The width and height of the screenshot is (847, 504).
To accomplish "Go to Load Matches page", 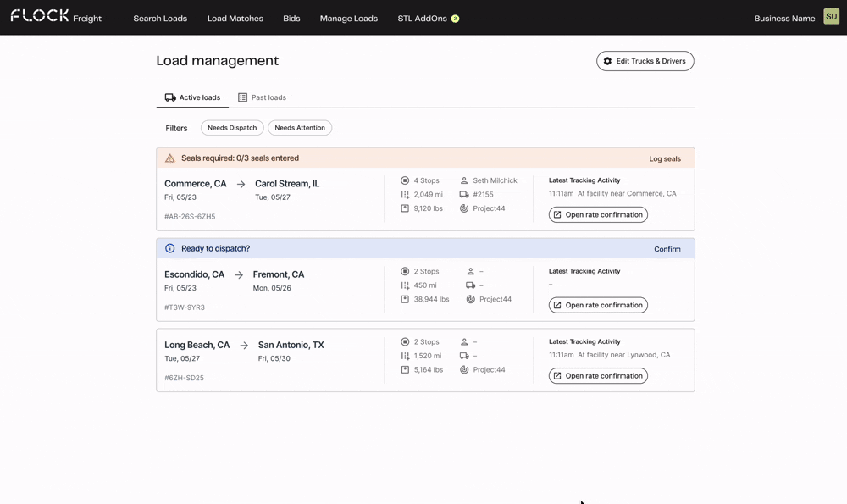I will 235,19.
